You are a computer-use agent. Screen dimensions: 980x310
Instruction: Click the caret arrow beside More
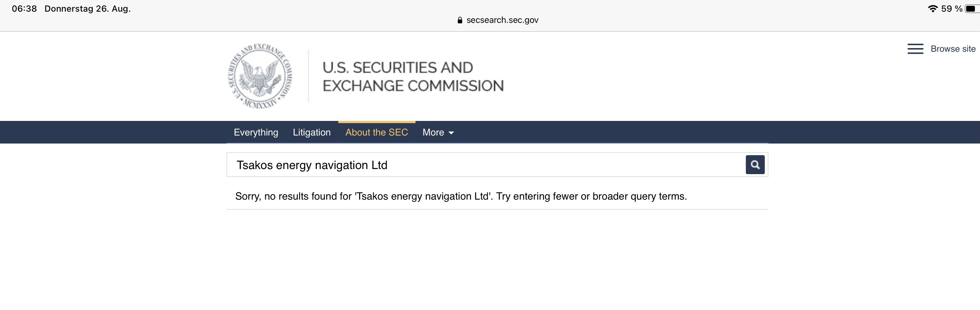(x=451, y=133)
